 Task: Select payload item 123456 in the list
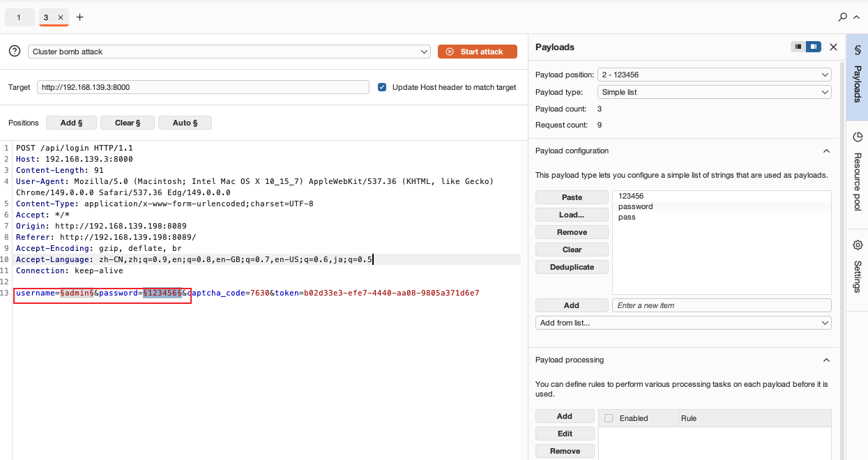pos(722,197)
